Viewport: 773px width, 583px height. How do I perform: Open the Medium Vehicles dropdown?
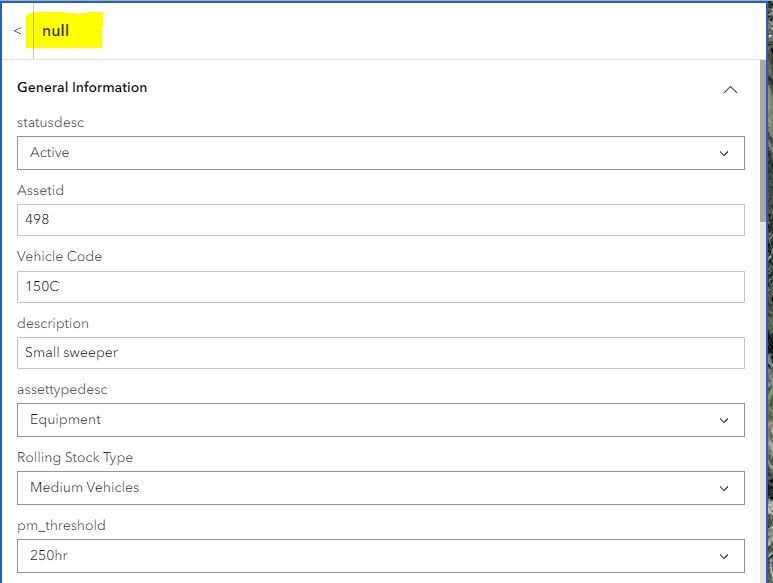tap(380, 488)
